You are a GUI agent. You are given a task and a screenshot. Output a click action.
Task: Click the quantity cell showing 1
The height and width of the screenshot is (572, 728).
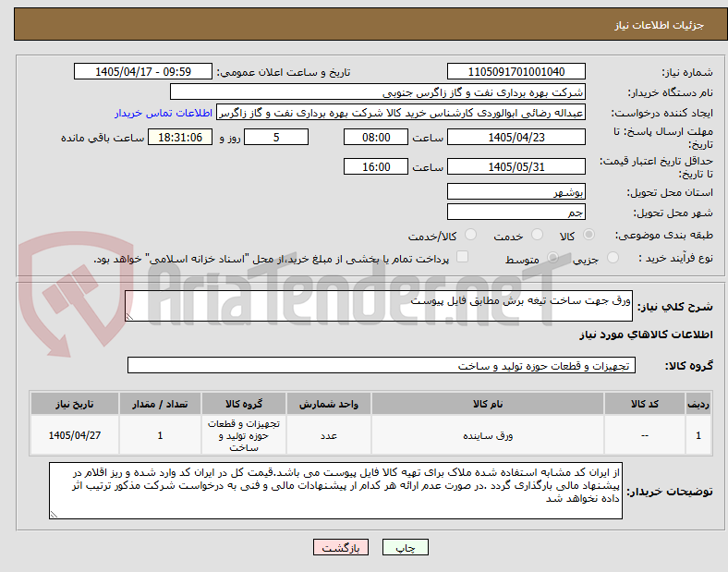pos(160,435)
